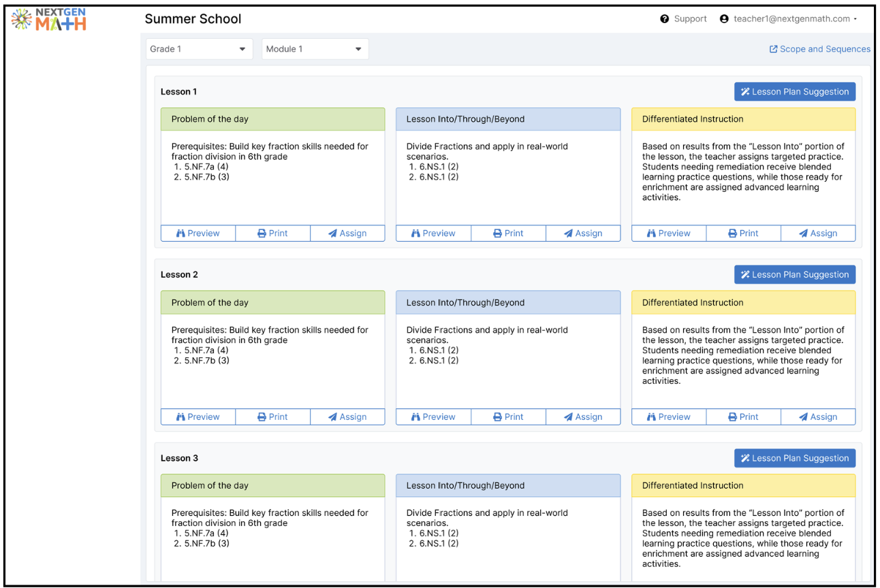
Task: Click Lesson 2 Differentiated Instruction Assign paper-plane icon
Action: 803,417
